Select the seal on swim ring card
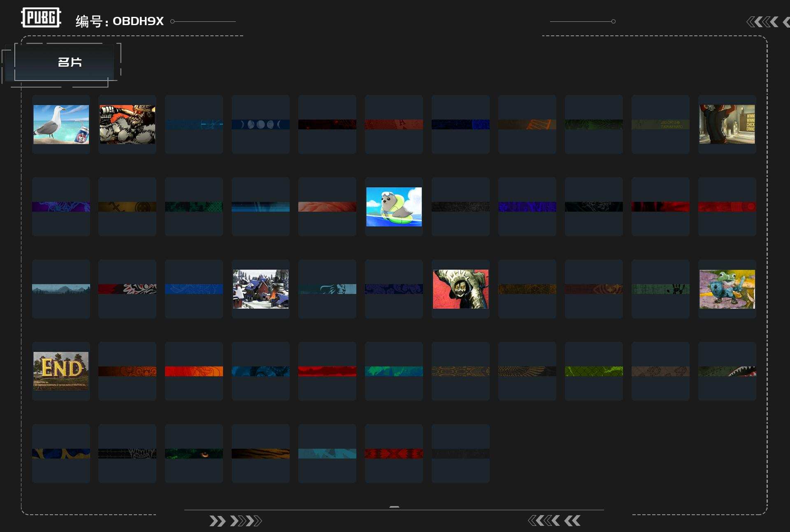This screenshot has width=790, height=532. (x=394, y=207)
